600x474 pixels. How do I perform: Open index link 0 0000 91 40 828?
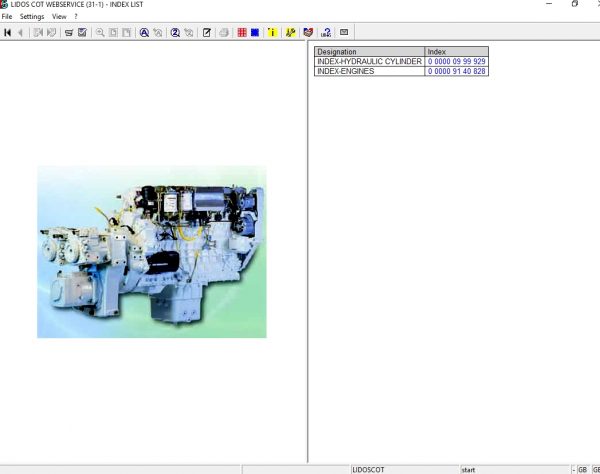pyautogui.click(x=457, y=71)
